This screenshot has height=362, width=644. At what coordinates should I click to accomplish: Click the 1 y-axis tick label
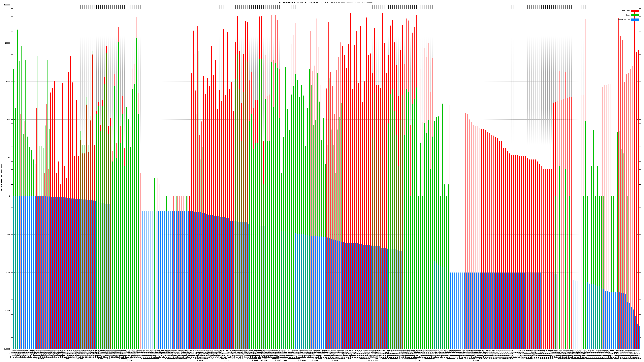(x=10, y=196)
